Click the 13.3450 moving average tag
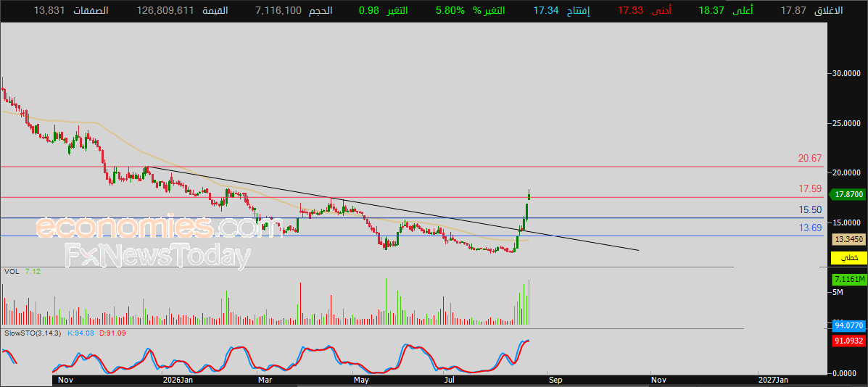The height and width of the screenshot is (387, 868). click(x=848, y=239)
